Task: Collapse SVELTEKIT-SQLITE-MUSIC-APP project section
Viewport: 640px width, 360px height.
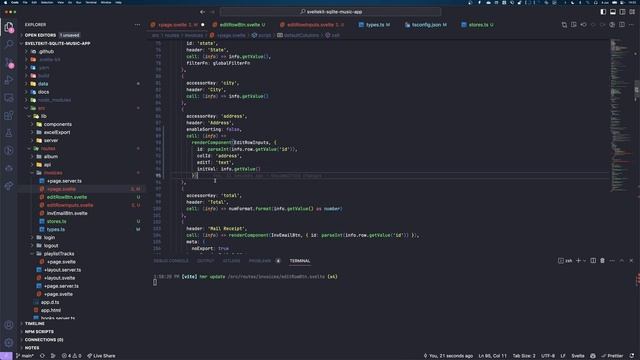Action: [x=57, y=44]
